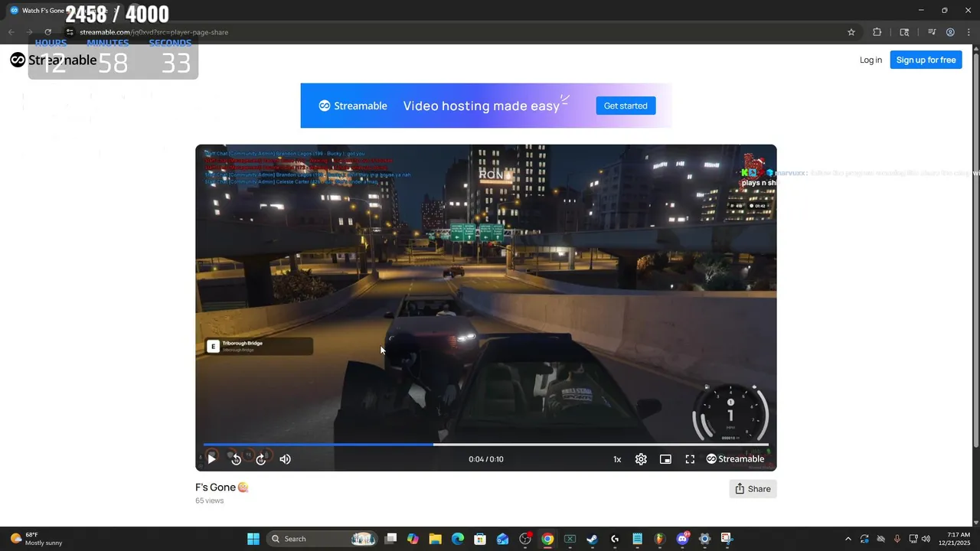This screenshot has width=980, height=551.
Task: Open Microsoft Edge from the taskbar
Action: coord(457,539)
